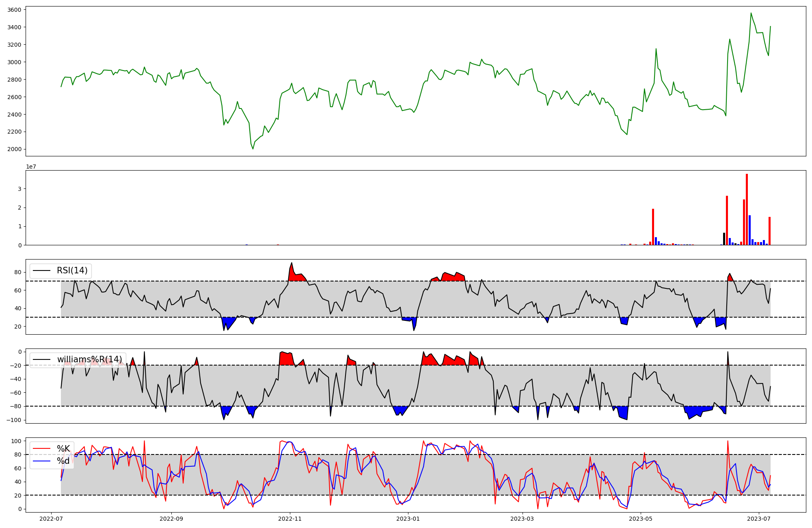Screen dimensions: 812x528
Task: Click the 3600 price axis tick label
Action: 15,9
